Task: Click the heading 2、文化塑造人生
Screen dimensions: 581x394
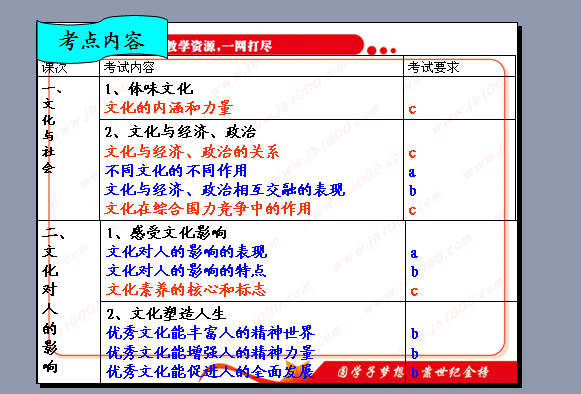Action: point(166,314)
